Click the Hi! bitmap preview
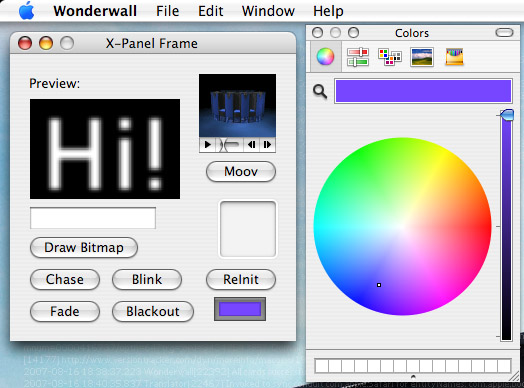The height and width of the screenshot is (388, 524). pos(105,149)
